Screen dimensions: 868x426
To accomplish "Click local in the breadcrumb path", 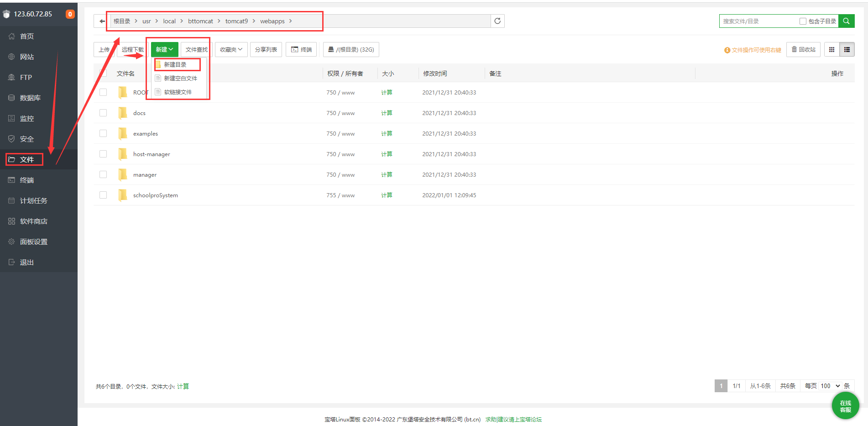I will (x=169, y=21).
